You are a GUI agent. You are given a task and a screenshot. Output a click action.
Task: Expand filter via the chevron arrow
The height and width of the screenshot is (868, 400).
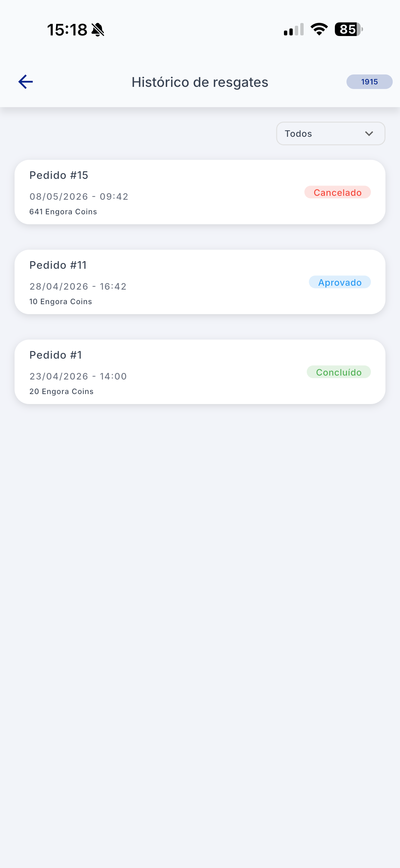coord(369,134)
